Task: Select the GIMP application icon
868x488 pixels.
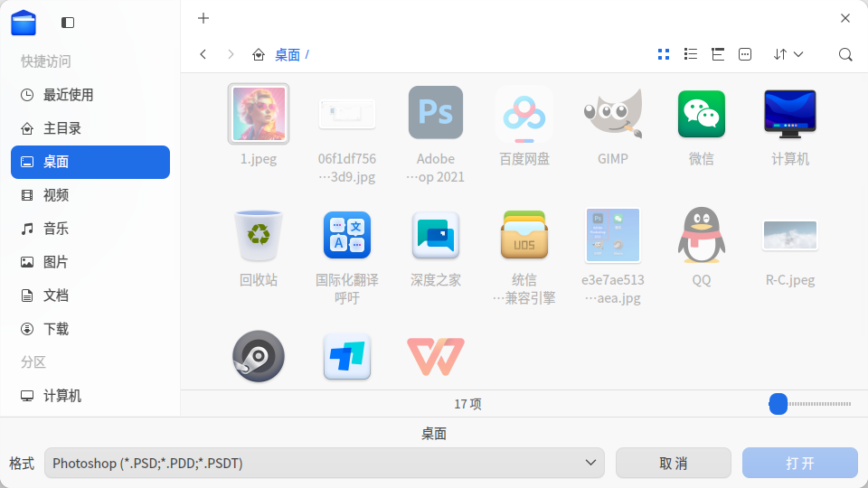Action: [613, 112]
